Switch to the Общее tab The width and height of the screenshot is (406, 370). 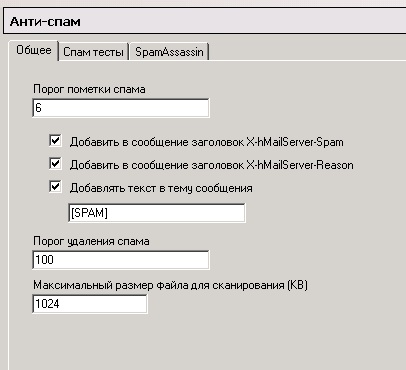pyautogui.click(x=34, y=51)
